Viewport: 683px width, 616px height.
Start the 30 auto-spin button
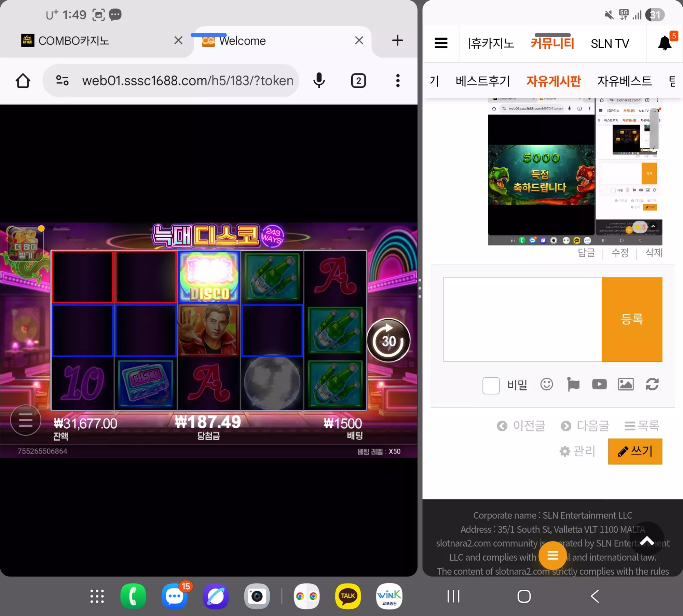[x=388, y=340]
